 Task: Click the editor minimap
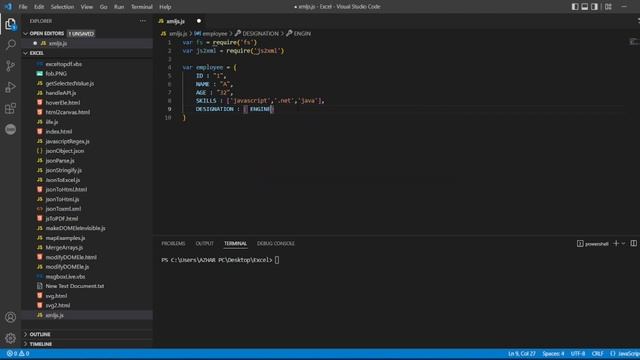pyautogui.click(x=634, y=42)
